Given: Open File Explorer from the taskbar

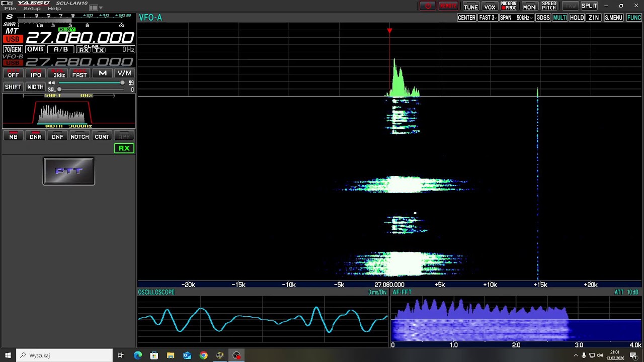Looking at the screenshot, I should coord(171,355).
